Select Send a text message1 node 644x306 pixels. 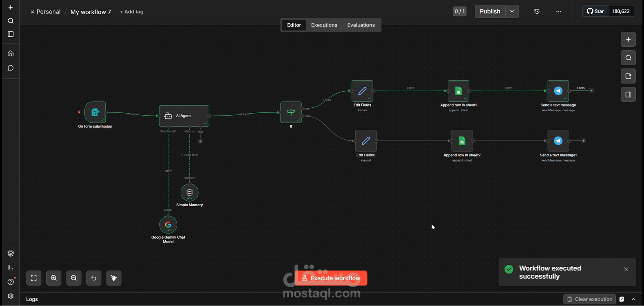pos(558,141)
